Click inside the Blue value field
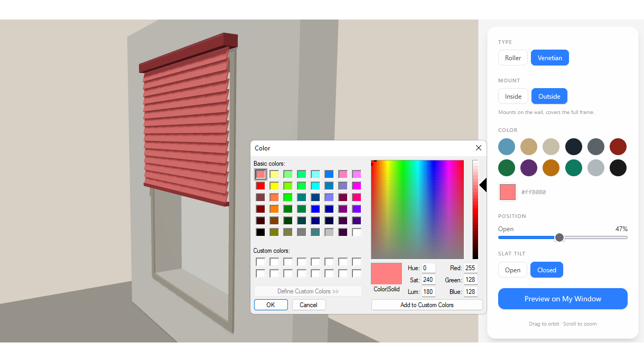 [471, 292]
